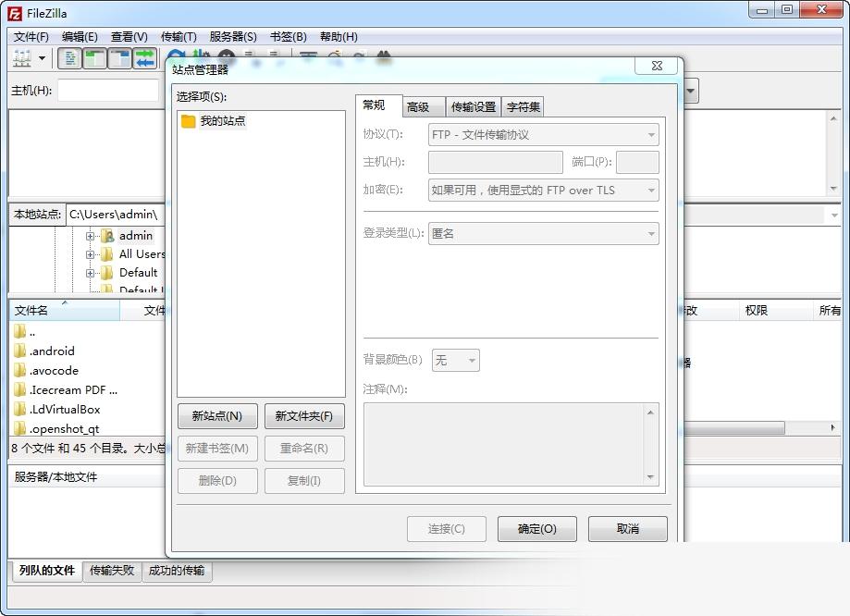Click inside the 注释(M) comments box

[504, 445]
